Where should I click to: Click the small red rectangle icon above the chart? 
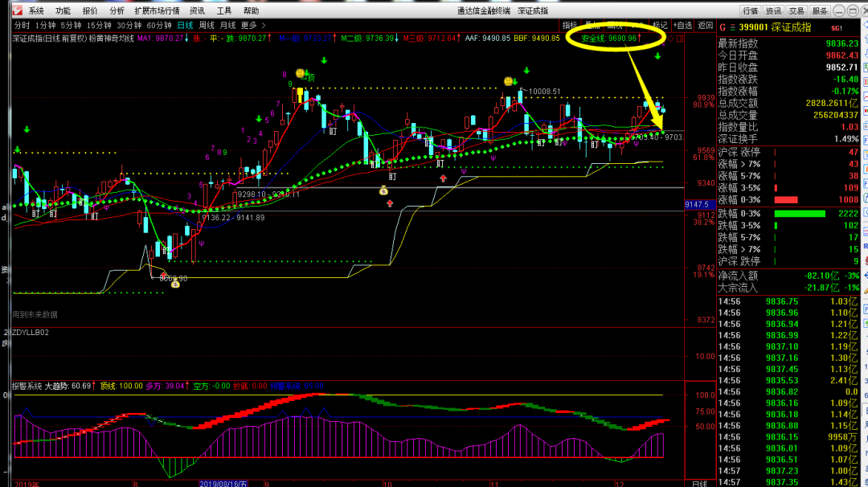point(680,39)
